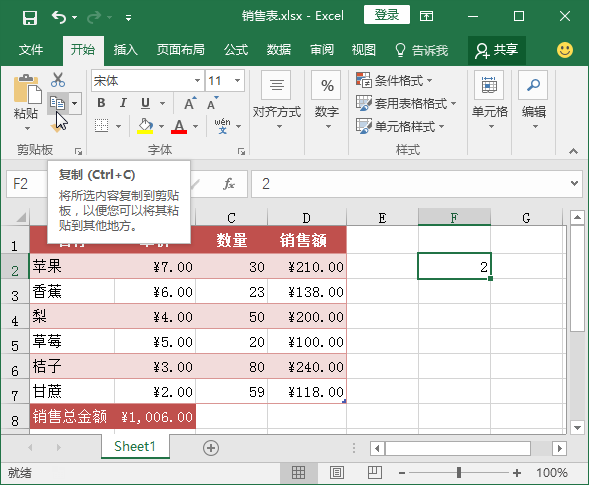Image resolution: width=589 pixels, height=485 pixels.
Task: Open the 公式 ribbon tab
Action: pos(236,50)
